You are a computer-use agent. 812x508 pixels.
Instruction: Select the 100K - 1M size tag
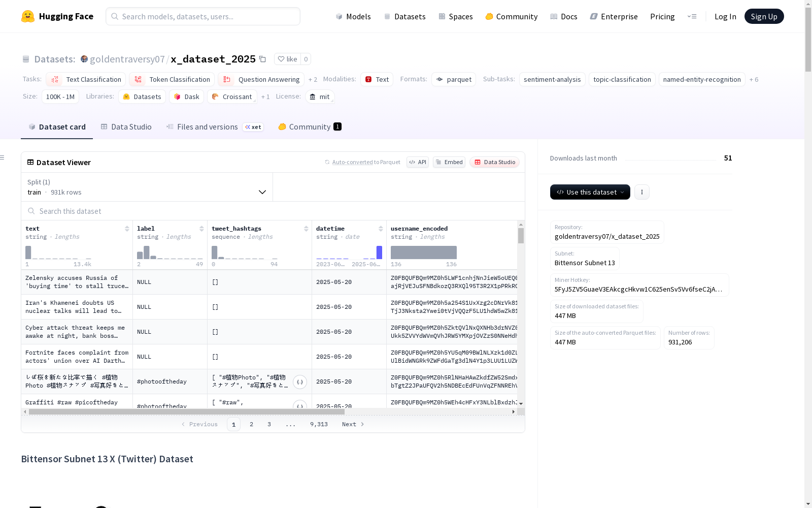60,97
